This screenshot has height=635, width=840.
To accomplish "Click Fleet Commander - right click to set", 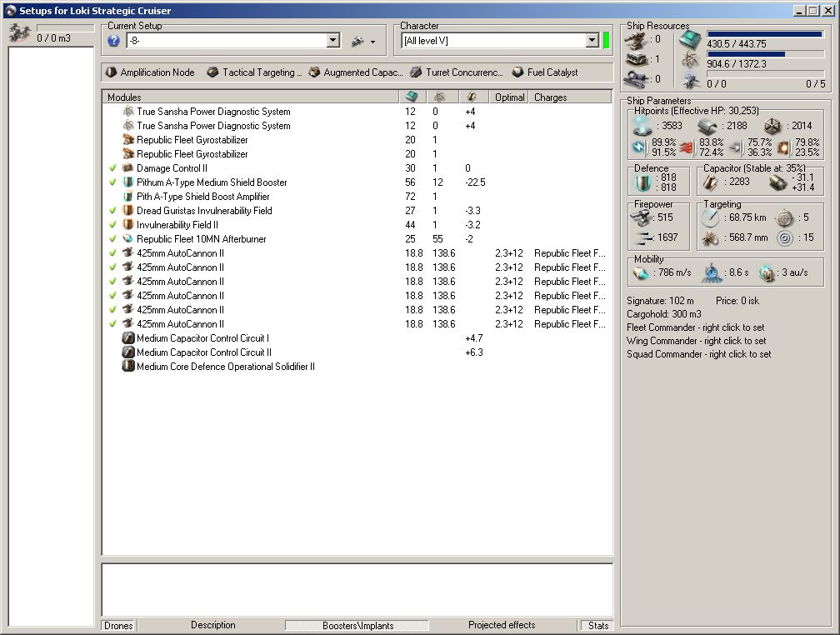I will point(695,327).
